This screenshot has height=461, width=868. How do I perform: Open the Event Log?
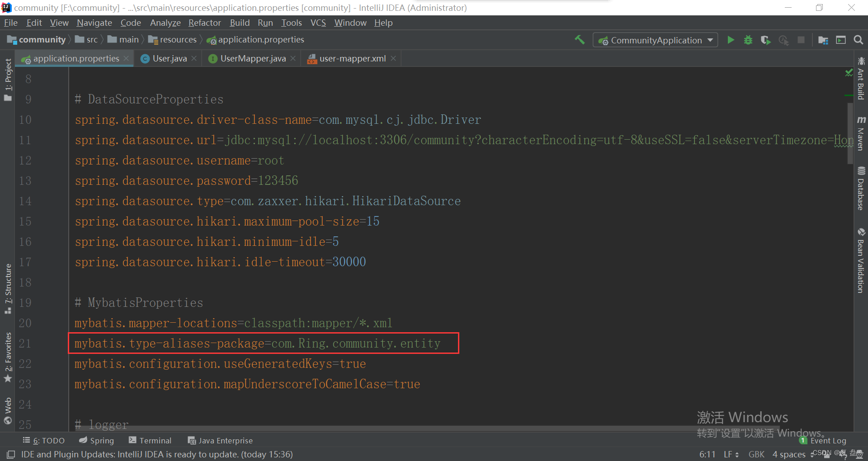[x=823, y=440]
